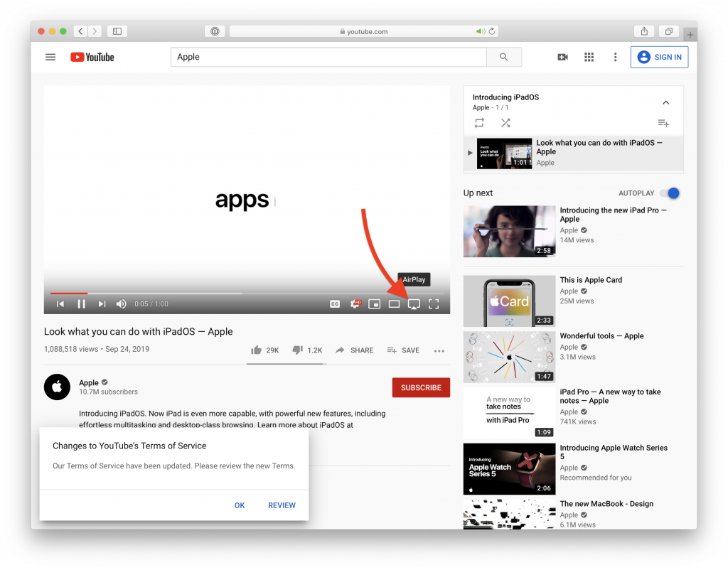Collapse the Introducing iPadOS playlist panel
728x570 pixels.
665,102
